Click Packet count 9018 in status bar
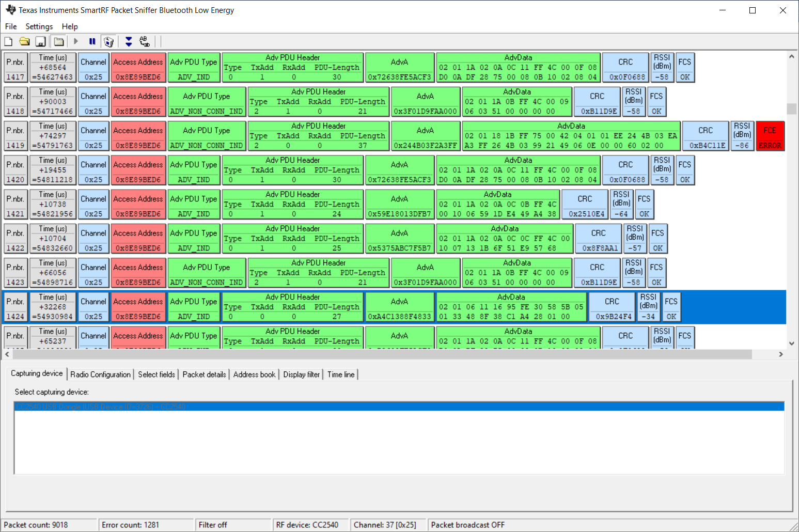Image resolution: width=799 pixels, height=532 pixels. coord(36,525)
